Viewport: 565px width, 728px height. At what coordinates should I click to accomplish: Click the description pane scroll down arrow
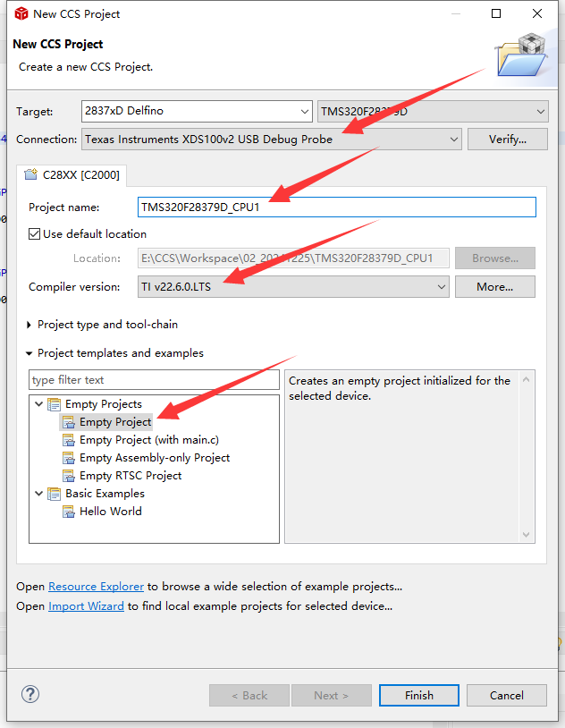526,535
